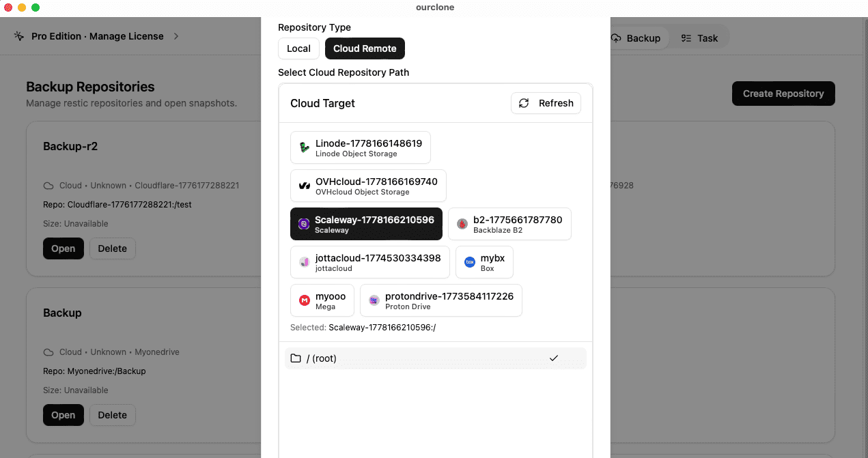The height and width of the screenshot is (458, 868).
Task: Click the Backup Repositories heading
Action: tap(90, 87)
